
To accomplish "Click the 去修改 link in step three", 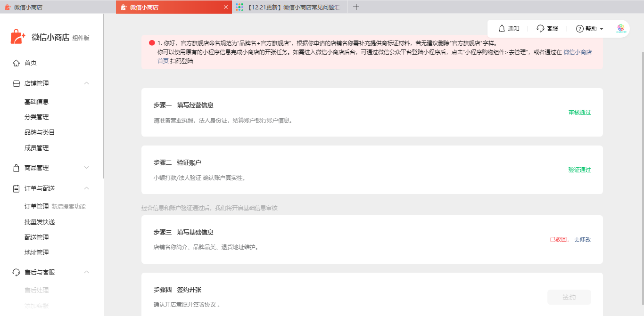I will (x=582, y=240).
